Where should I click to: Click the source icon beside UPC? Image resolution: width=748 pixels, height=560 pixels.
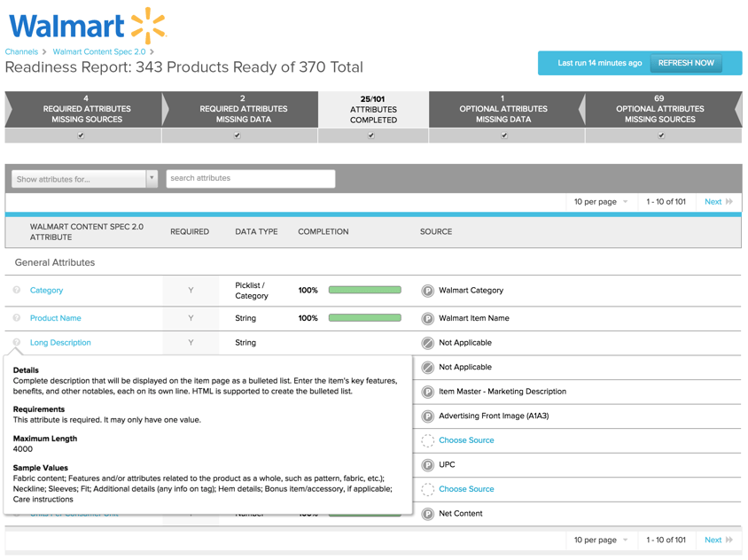(x=427, y=464)
